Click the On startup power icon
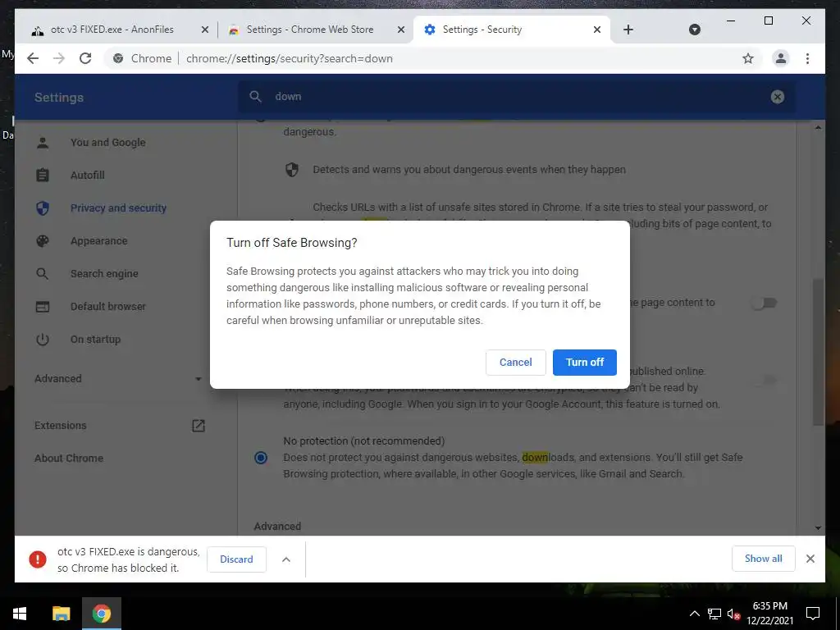840x630 pixels. pos(43,339)
